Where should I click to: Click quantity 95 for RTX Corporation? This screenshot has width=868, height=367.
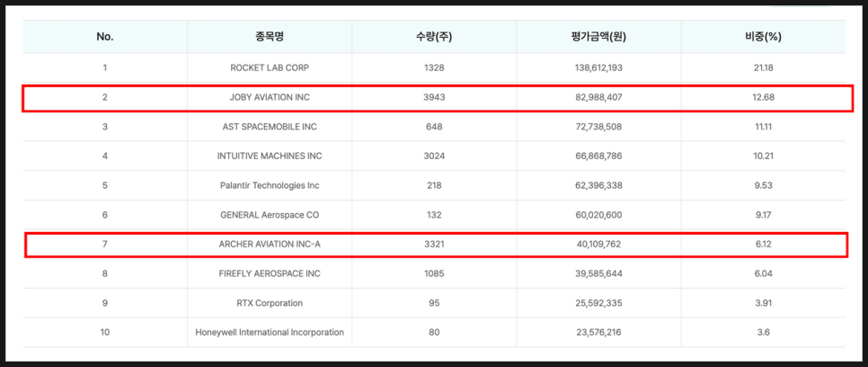pyautogui.click(x=435, y=303)
